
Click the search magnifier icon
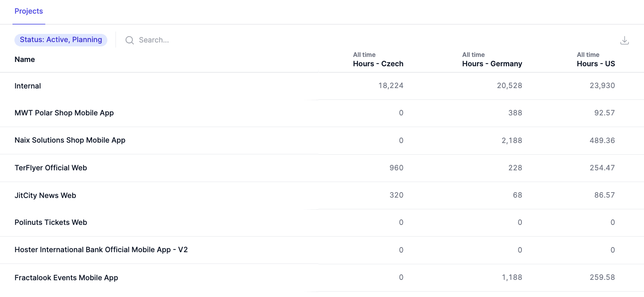[130, 40]
